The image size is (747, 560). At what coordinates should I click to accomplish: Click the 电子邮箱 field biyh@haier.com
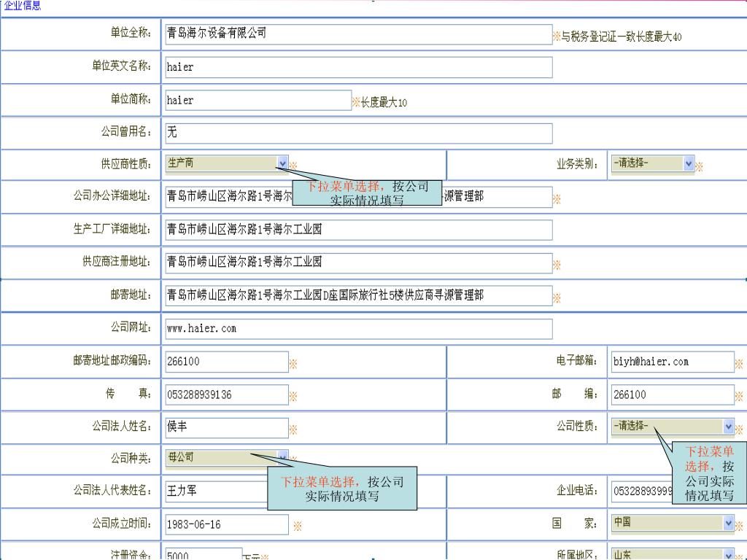click(x=673, y=362)
